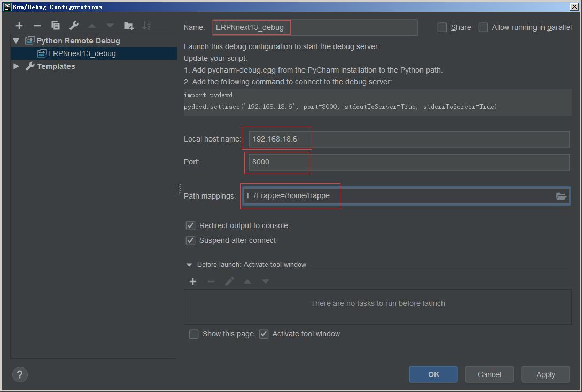Viewport: 582px width, 392px height.
Task: Click the panel splitter grip handle
Action: tap(180, 189)
